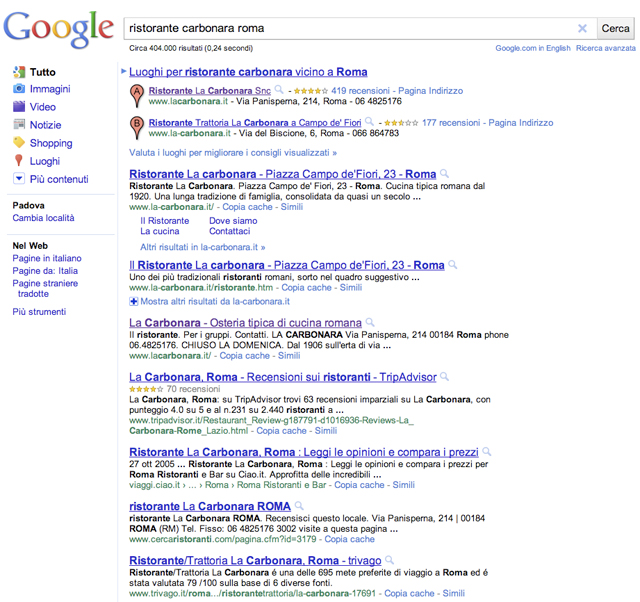Viewport: 640px width, 602px height.
Task: Click the Google logo
Action: click(59, 29)
